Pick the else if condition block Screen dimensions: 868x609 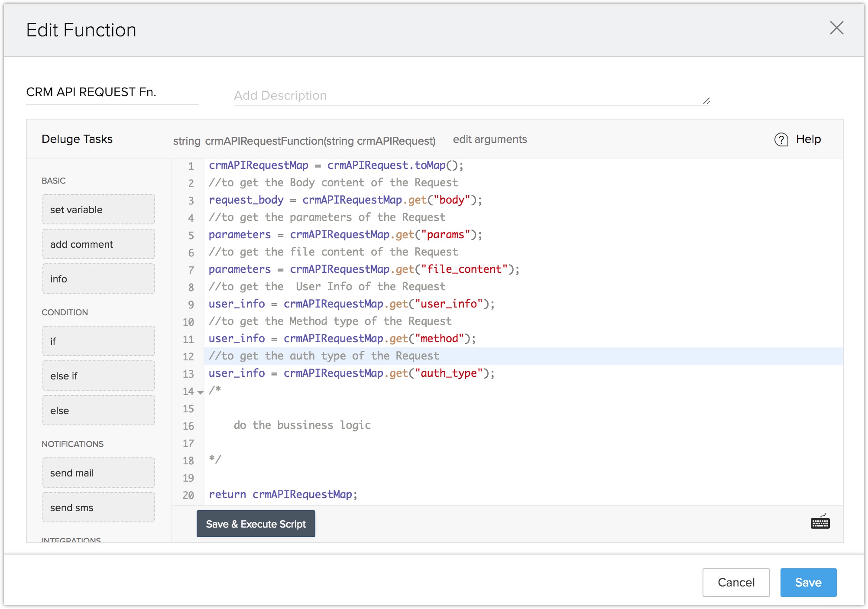pos(98,376)
